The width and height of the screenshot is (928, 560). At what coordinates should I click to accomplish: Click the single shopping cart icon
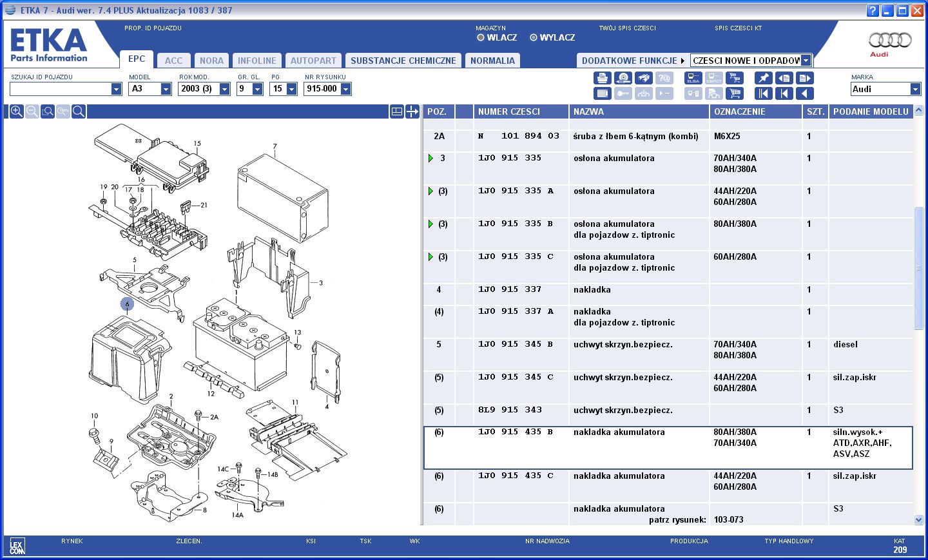point(735,93)
